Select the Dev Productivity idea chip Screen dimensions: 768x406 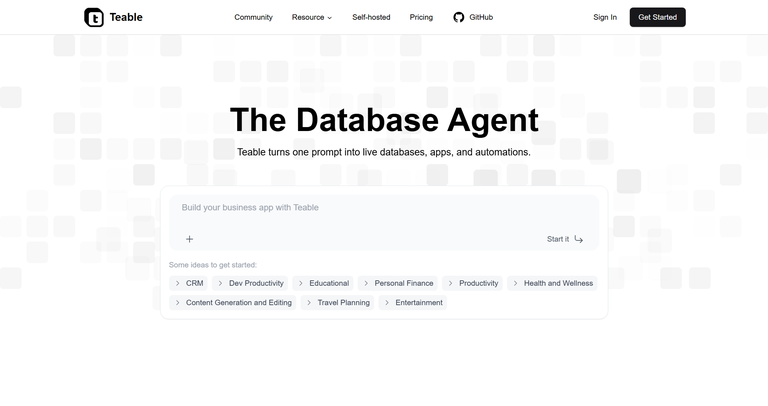click(251, 283)
